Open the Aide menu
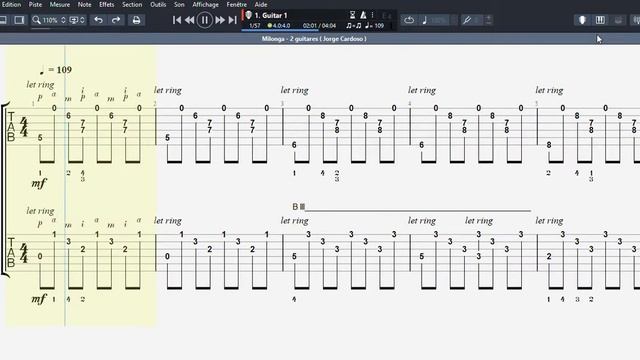 (x=261, y=4)
